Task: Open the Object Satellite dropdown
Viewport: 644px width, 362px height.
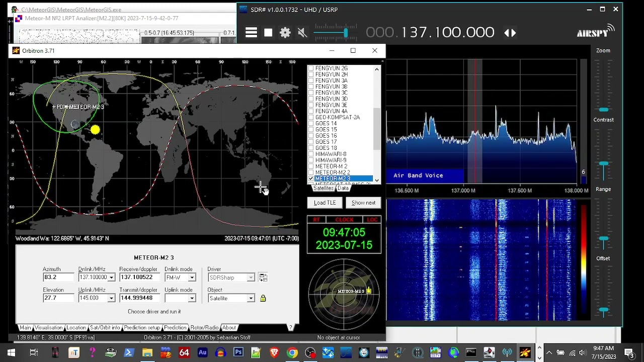Action: [251, 298]
